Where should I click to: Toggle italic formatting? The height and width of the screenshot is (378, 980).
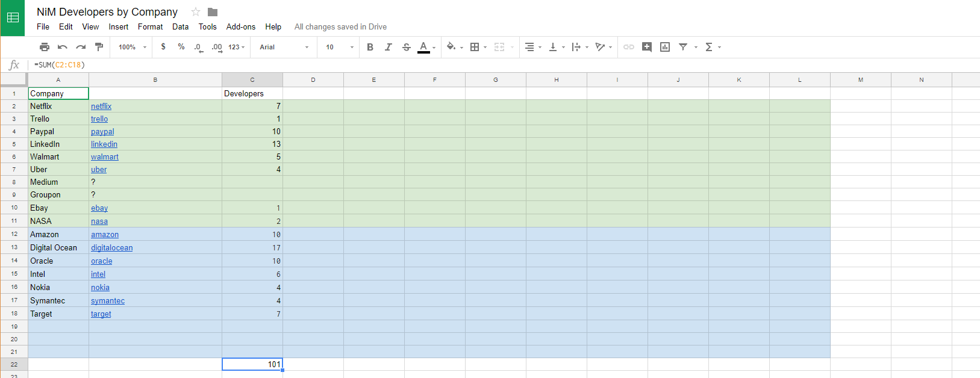click(x=389, y=47)
